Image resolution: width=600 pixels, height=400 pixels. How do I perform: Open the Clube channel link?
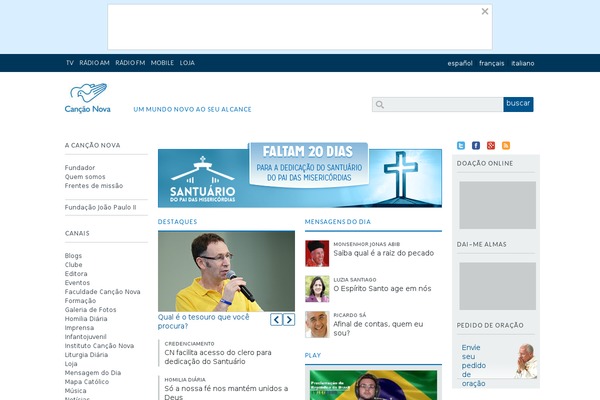point(73,264)
